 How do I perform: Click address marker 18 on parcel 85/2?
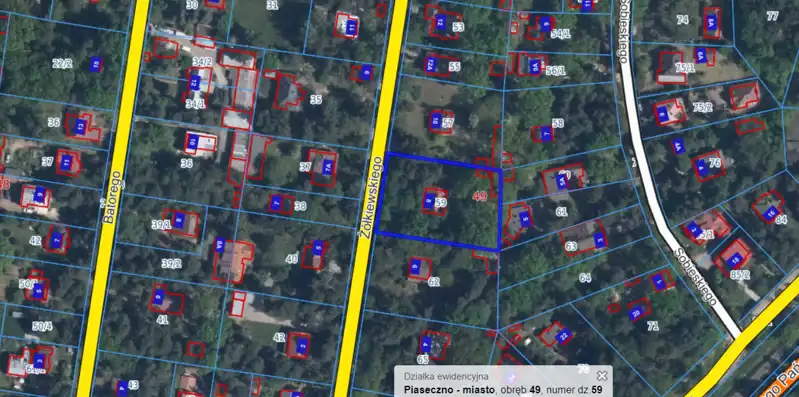pos(734,260)
